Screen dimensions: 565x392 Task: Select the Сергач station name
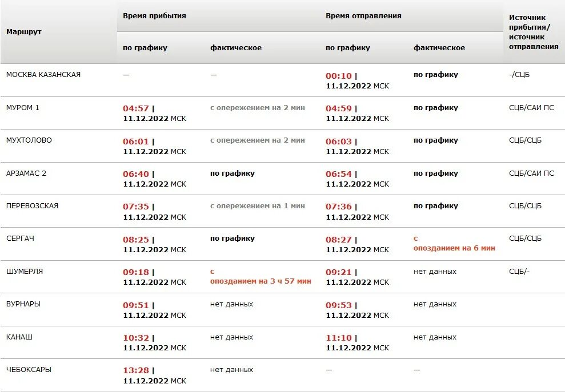pos(21,239)
